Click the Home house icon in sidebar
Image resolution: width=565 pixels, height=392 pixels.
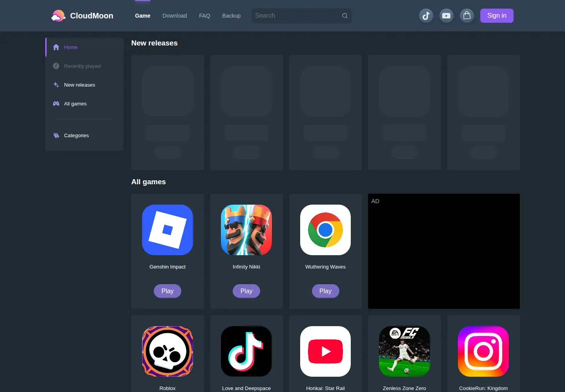pyautogui.click(x=56, y=47)
